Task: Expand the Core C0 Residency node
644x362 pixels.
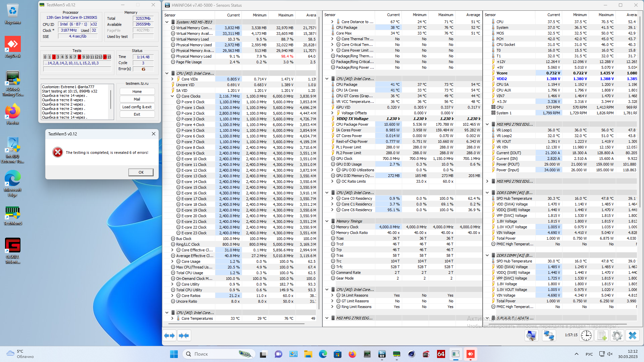Action: click(x=332, y=198)
